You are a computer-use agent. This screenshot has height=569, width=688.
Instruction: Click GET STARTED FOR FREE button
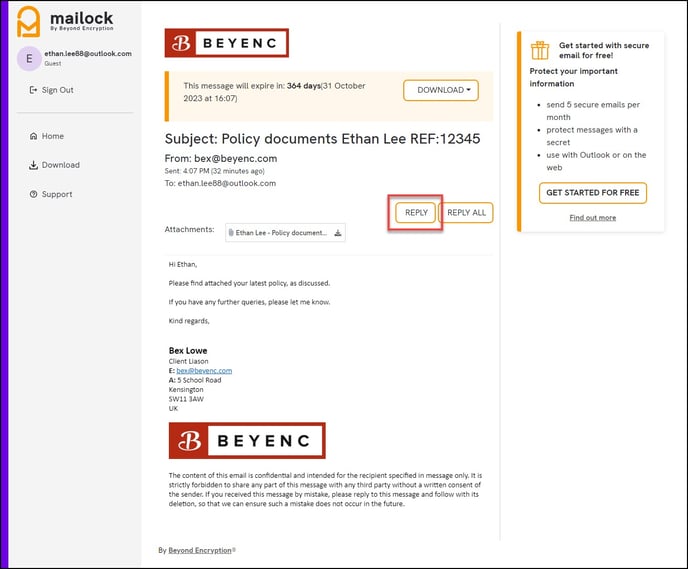pos(592,193)
